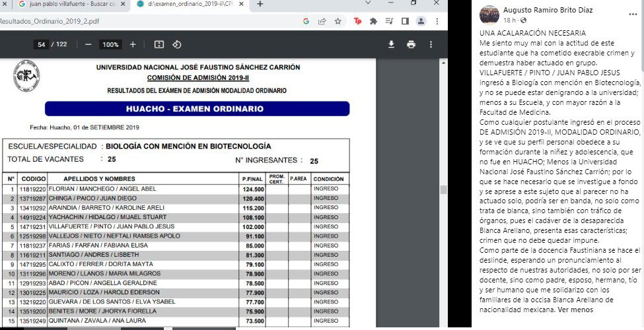Select row SANTIAGO / ANDRES / LISBETH
644x330 pixels.
(176, 255)
